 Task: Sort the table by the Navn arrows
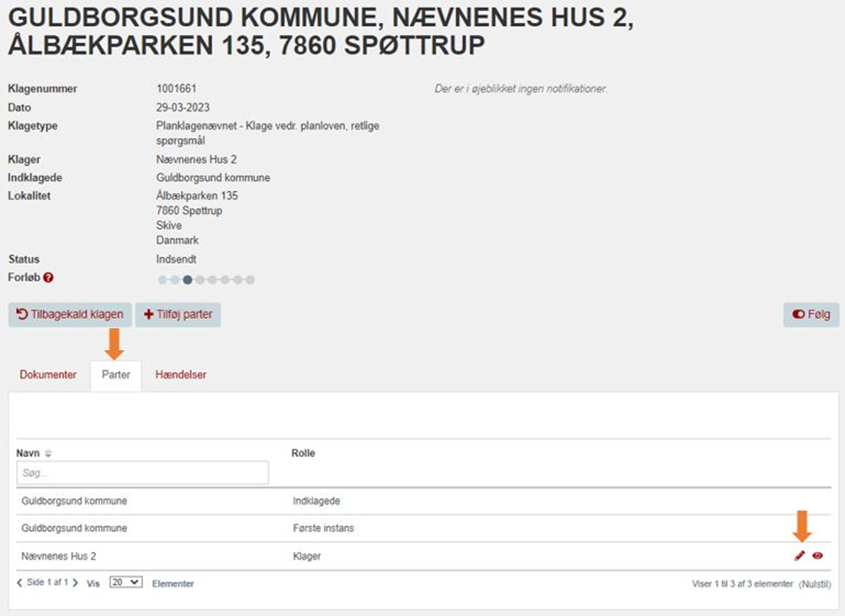tap(48, 454)
